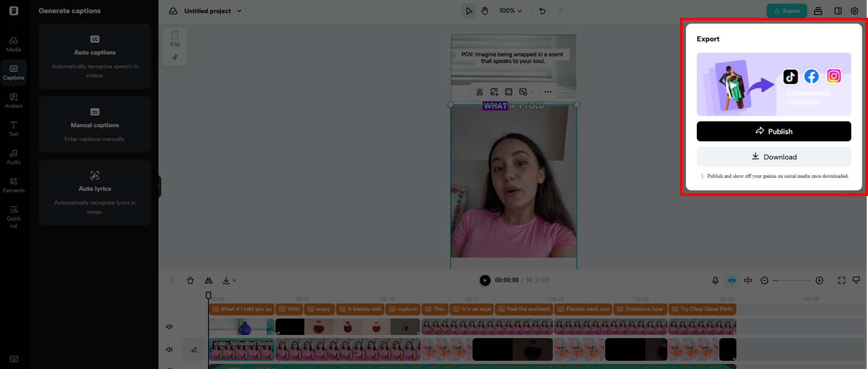Screen dimensions: 868x369
Task: Click the Publish button in Export panel
Action: (774, 131)
